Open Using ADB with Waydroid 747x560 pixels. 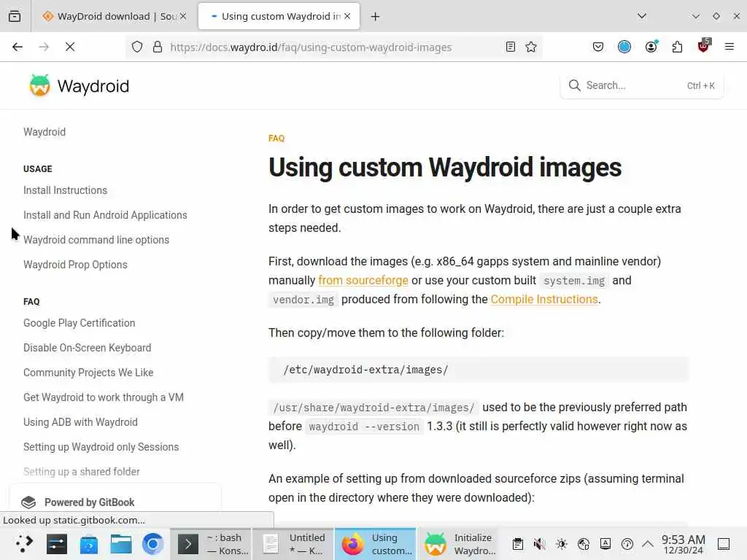click(x=80, y=422)
